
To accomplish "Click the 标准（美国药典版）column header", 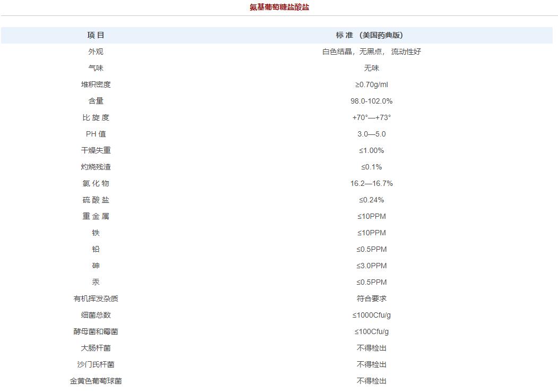I will [371, 35].
